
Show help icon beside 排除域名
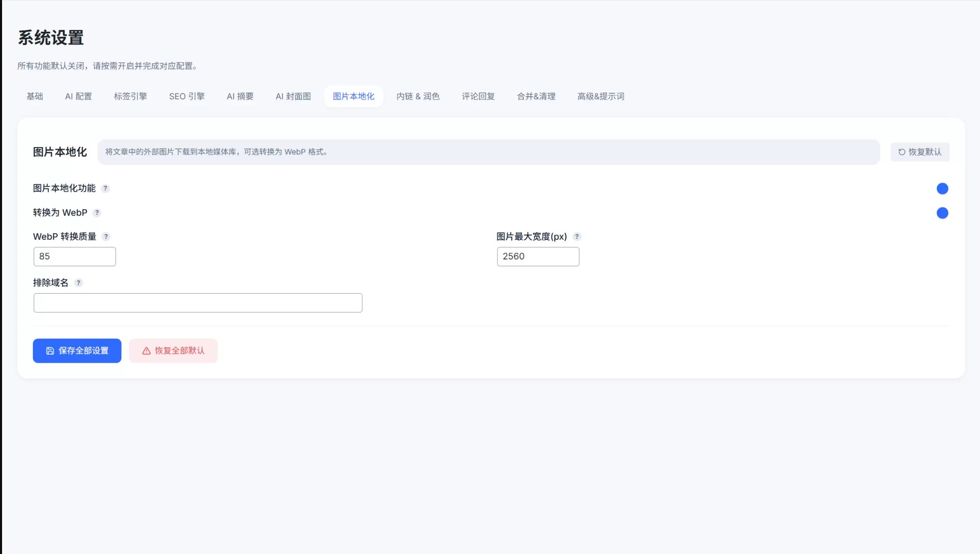click(78, 283)
